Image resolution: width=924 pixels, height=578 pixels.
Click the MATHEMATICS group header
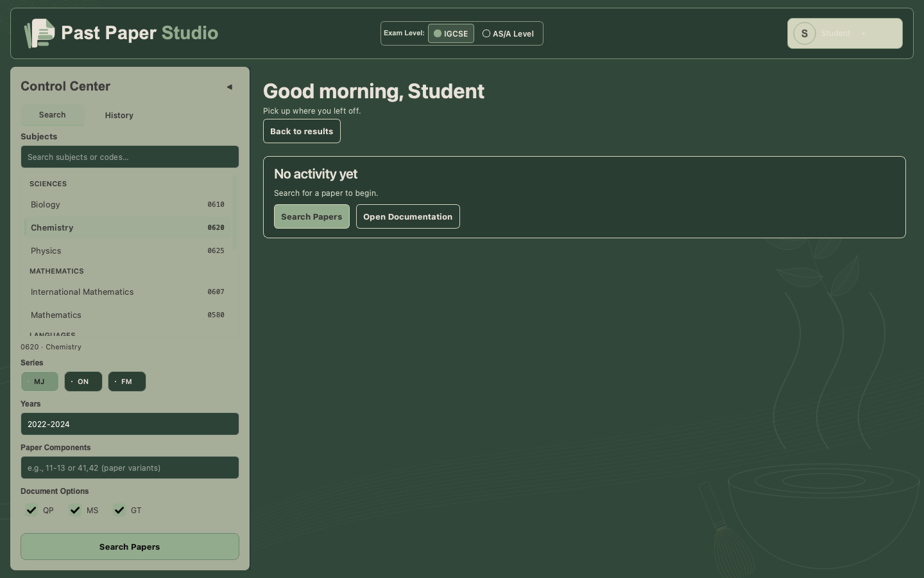(x=56, y=271)
